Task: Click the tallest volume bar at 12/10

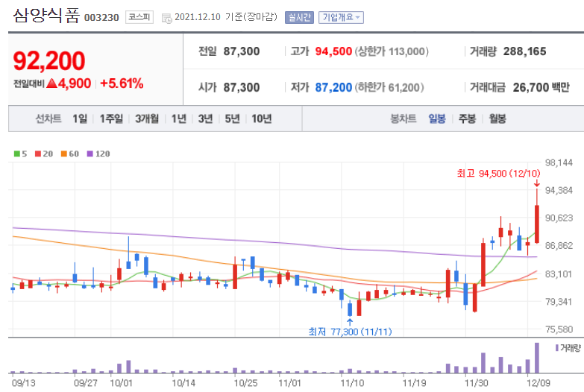Action: coord(537,358)
